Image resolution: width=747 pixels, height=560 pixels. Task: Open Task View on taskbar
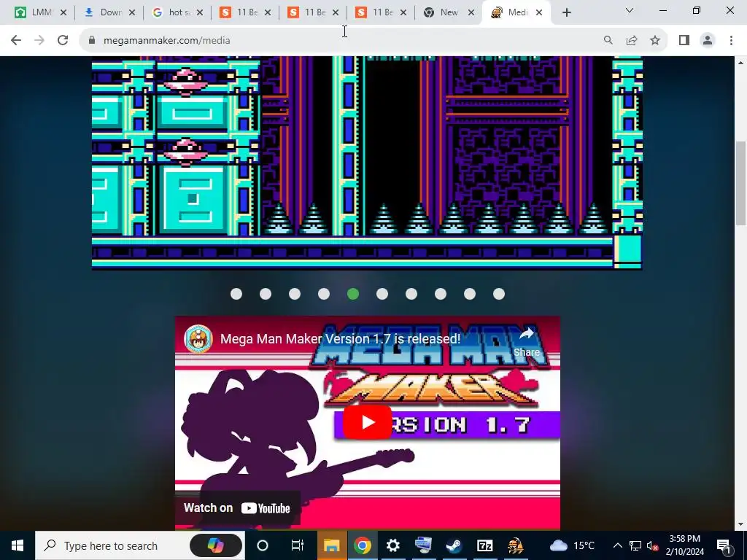tap(298, 545)
